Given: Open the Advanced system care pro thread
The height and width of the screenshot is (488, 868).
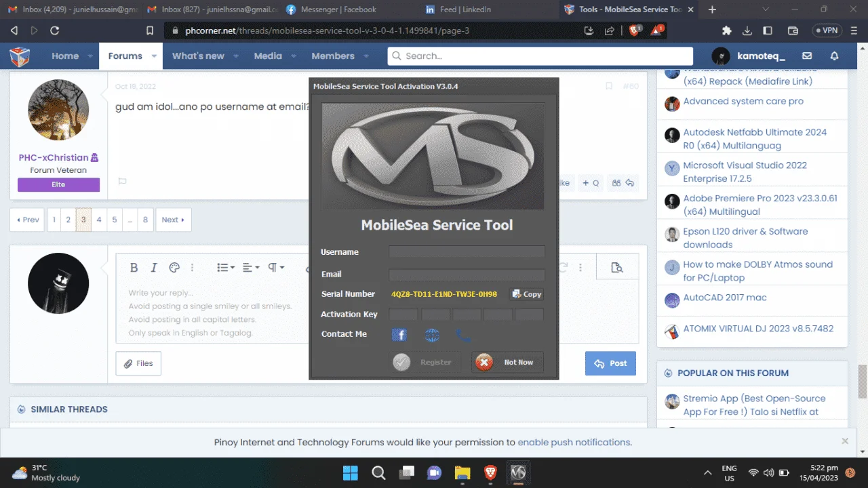Looking at the screenshot, I should 743,101.
